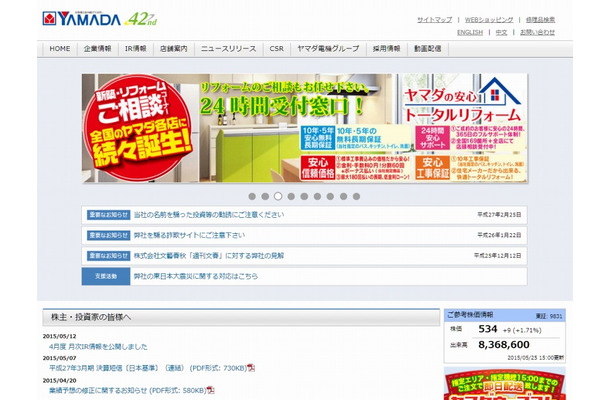Switch to the ENGLISH site
The height and width of the screenshot is (400, 610).
point(470,32)
